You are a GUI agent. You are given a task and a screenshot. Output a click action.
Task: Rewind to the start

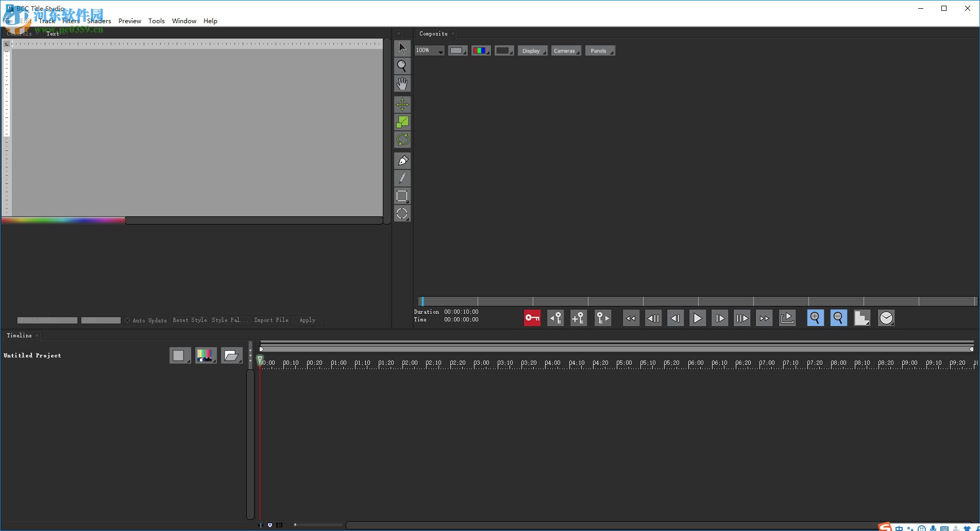[x=631, y=318]
